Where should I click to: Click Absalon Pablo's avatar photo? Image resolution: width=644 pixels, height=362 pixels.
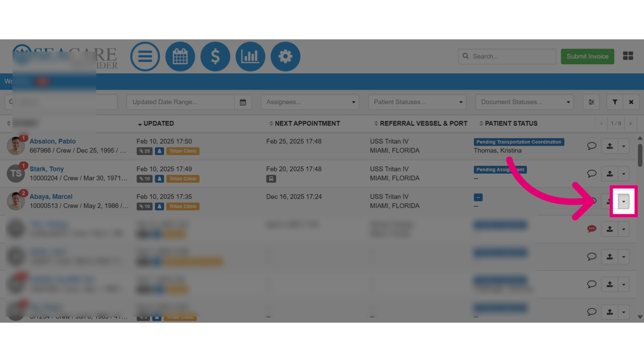(16, 146)
